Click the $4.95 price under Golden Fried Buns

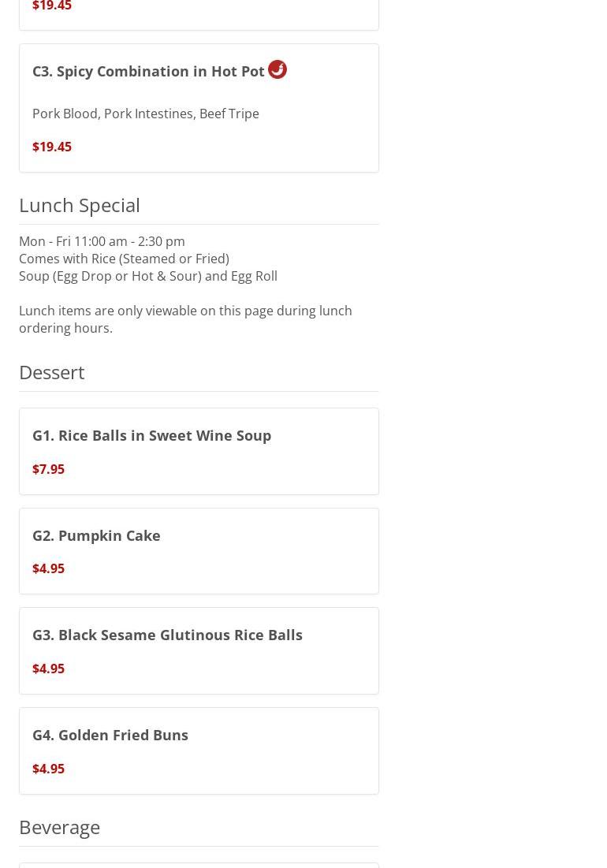pyautogui.click(x=48, y=769)
